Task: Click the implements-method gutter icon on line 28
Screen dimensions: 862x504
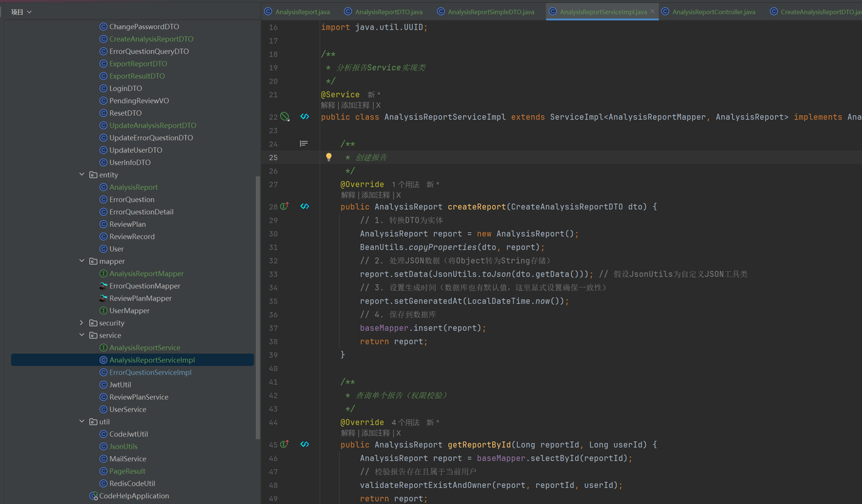Action: (285, 207)
